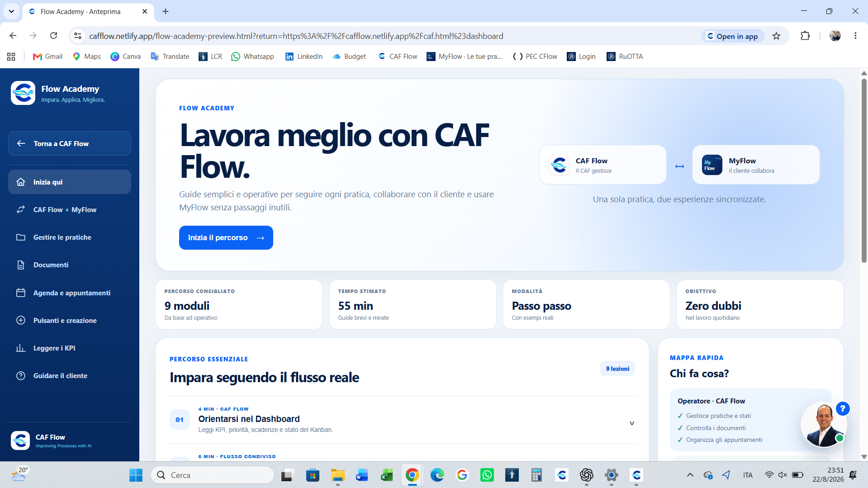The height and width of the screenshot is (488, 868).
Task: Show hidden system tray icons chevron
Action: click(690, 475)
